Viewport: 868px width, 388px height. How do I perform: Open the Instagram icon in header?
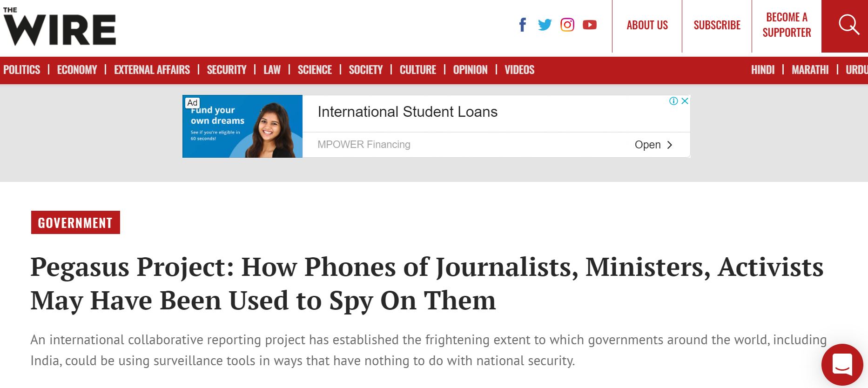[567, 25]
